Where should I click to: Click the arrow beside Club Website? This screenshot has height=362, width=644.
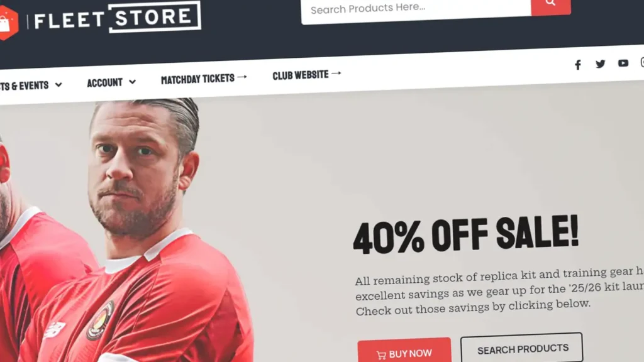(x=336, y=74)
